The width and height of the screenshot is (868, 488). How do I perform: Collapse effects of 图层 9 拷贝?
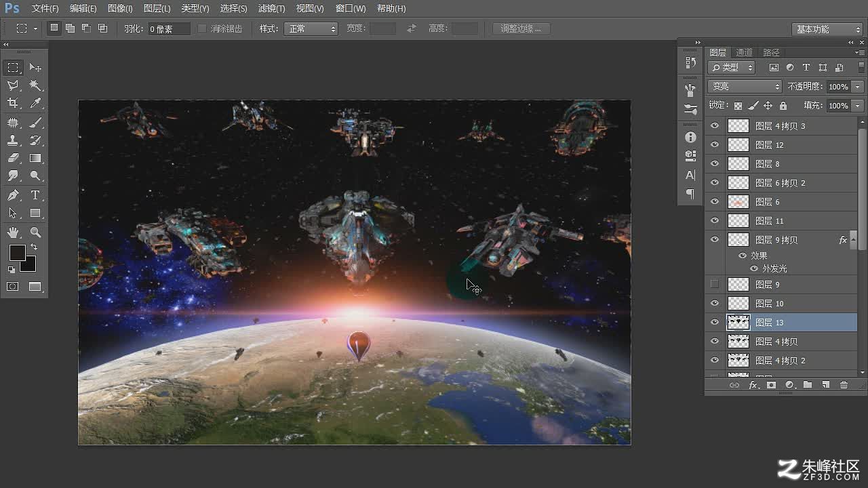[853, 240]
